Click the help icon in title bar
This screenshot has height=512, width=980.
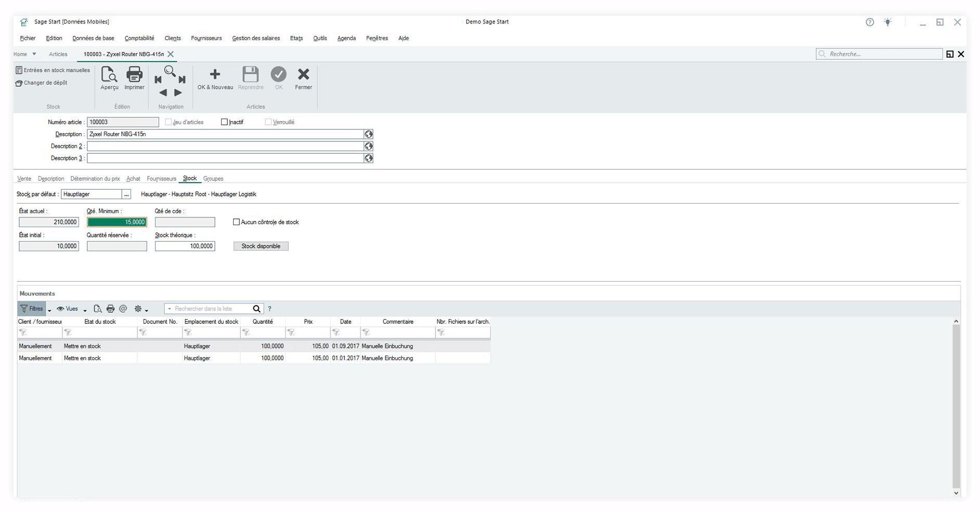tap(870, 22)
